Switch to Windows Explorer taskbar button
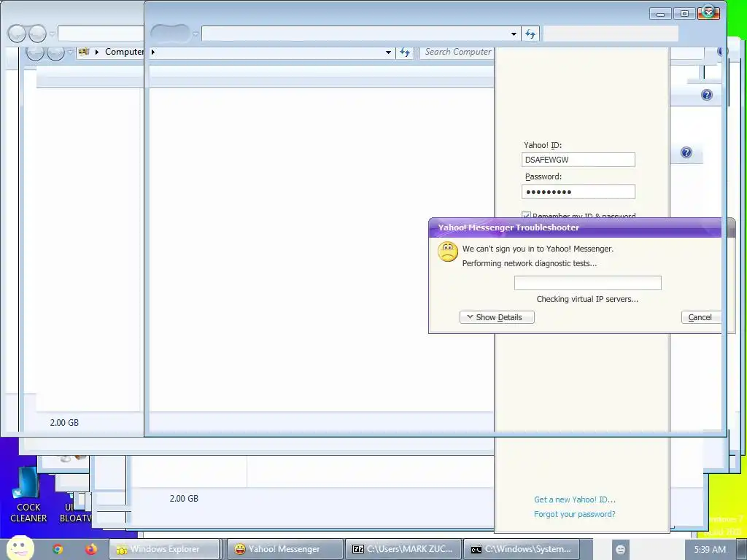The height and width of the screenshot is (560, 747). [x=164, y=549]
